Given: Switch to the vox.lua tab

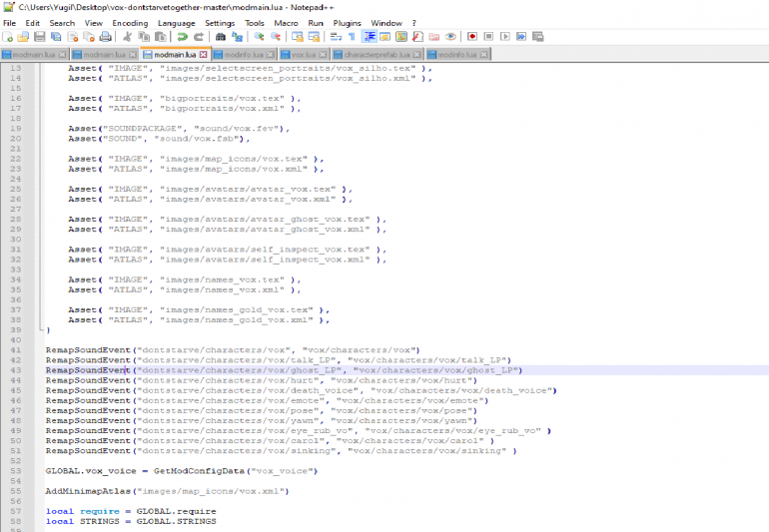Looking at the screenshot, I should pos(303,54).
